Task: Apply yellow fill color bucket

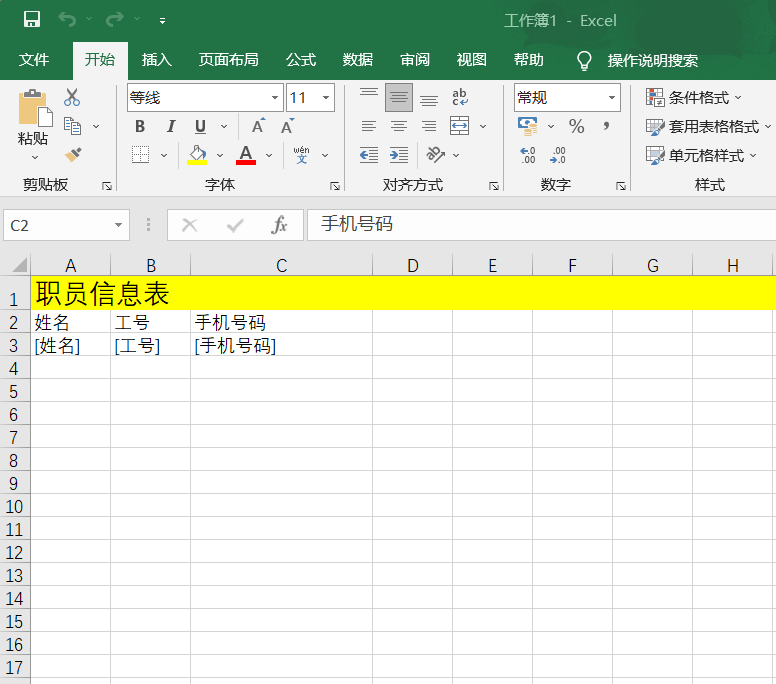Action: click(x=197, y=155)
